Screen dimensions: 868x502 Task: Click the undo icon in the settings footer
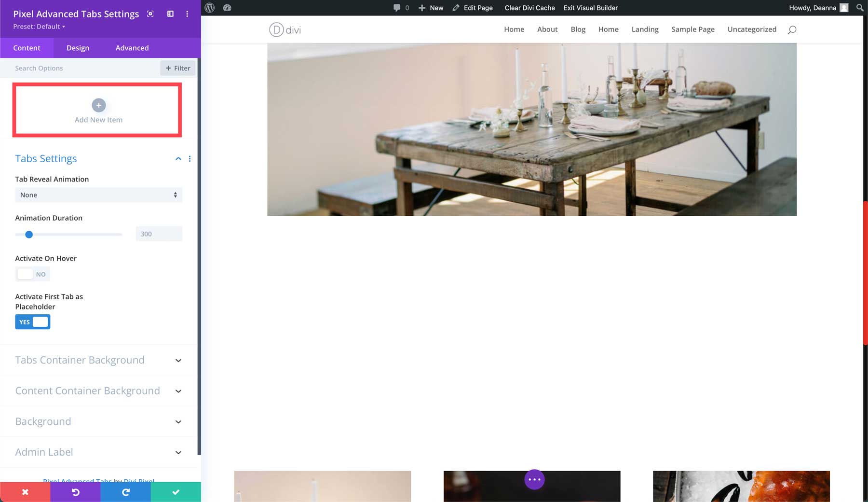click(75, 492)
